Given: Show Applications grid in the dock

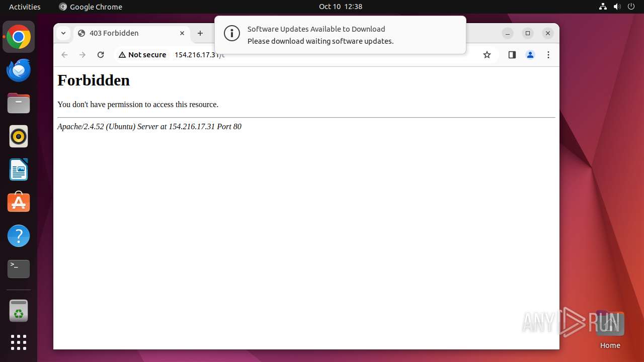Looking at the screenshot, I should pyautogui.click(x=19, y=342).
